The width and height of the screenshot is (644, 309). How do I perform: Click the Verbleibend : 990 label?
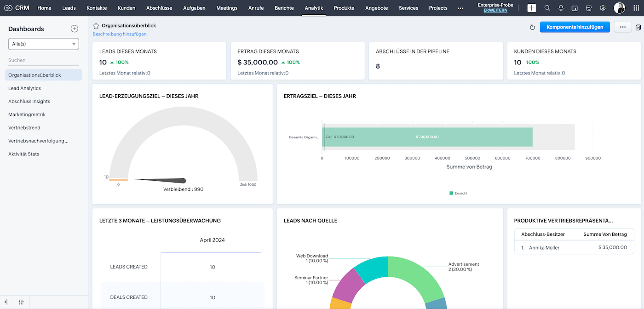click(183, 189)
